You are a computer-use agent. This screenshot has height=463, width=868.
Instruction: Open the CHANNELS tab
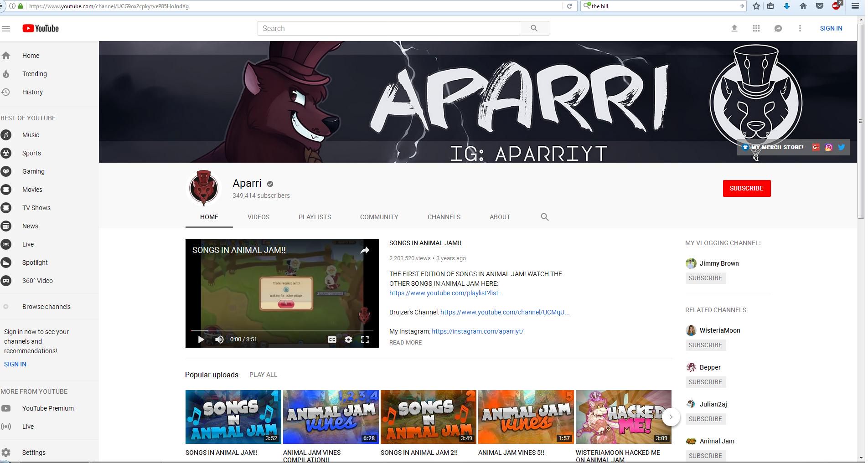tap(444, 217)
